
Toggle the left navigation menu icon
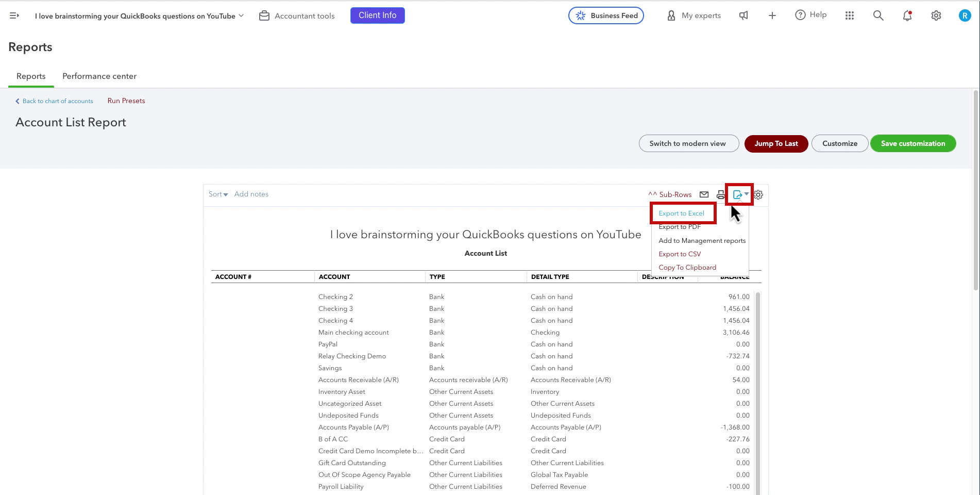(x=14, y=15)
